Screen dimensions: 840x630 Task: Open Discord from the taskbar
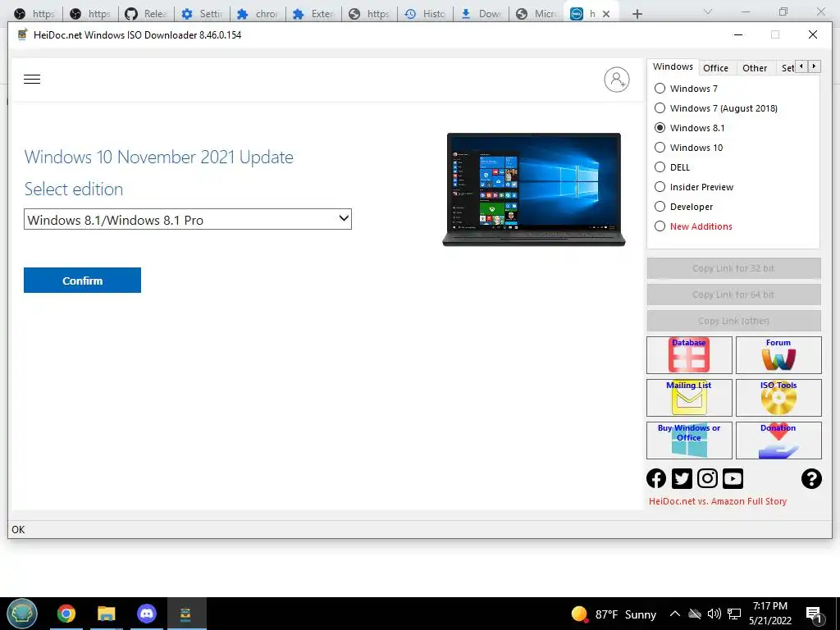click(x=147, y=614)
